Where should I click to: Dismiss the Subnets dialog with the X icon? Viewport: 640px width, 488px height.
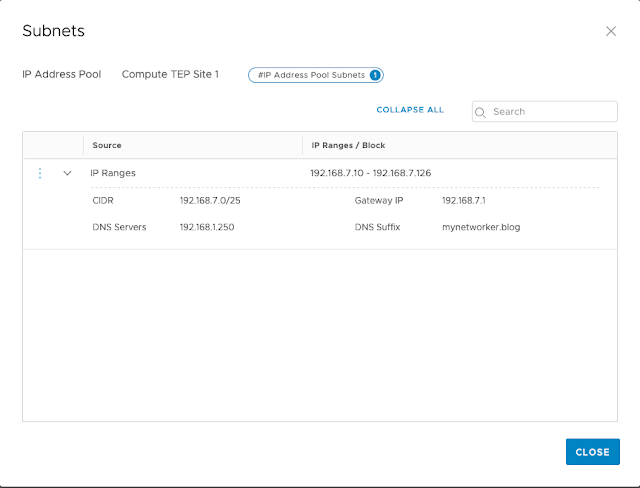[x=611, y=31]
